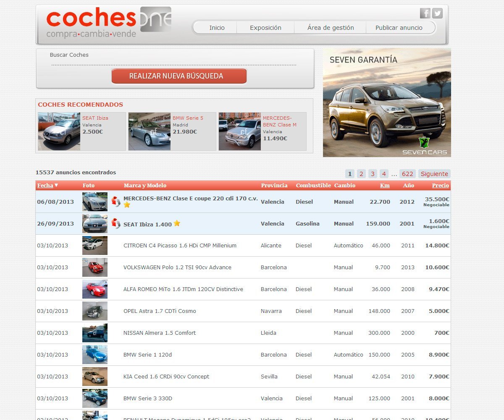Click the 14.800€ price cell
Image resolution: width=504 pixels, height=420 pixels.
coord(437,245)
